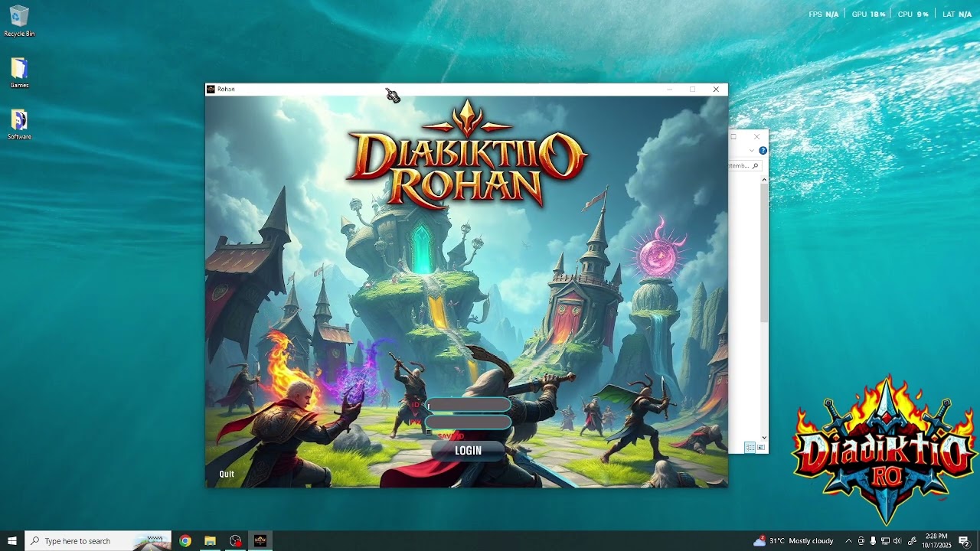Open the Recycle Bin desktop icon
The width and height of the screenshot is (980, 551).
[x=19, y=21]
